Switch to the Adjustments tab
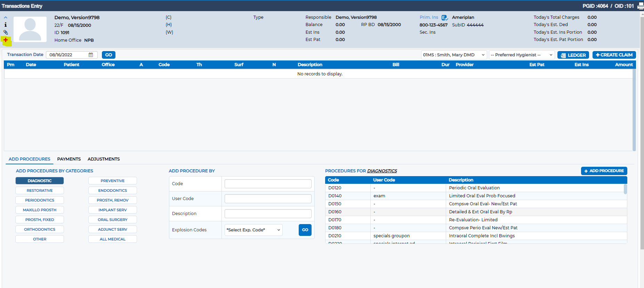The height and width of the screenshot is (288, 644). coord(104,159)
